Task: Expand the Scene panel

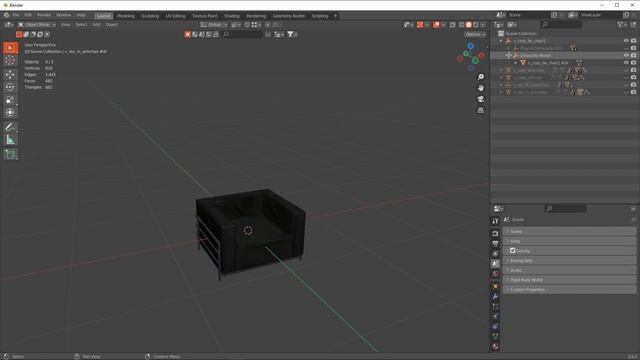Action: pyautogui.click(x=570, y=231)
